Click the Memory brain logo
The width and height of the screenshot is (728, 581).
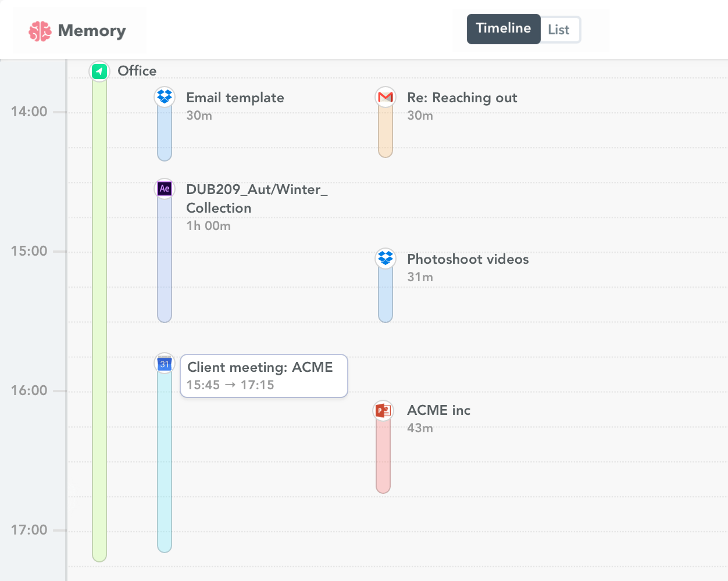pyautogui.click(x=39, y=30)
